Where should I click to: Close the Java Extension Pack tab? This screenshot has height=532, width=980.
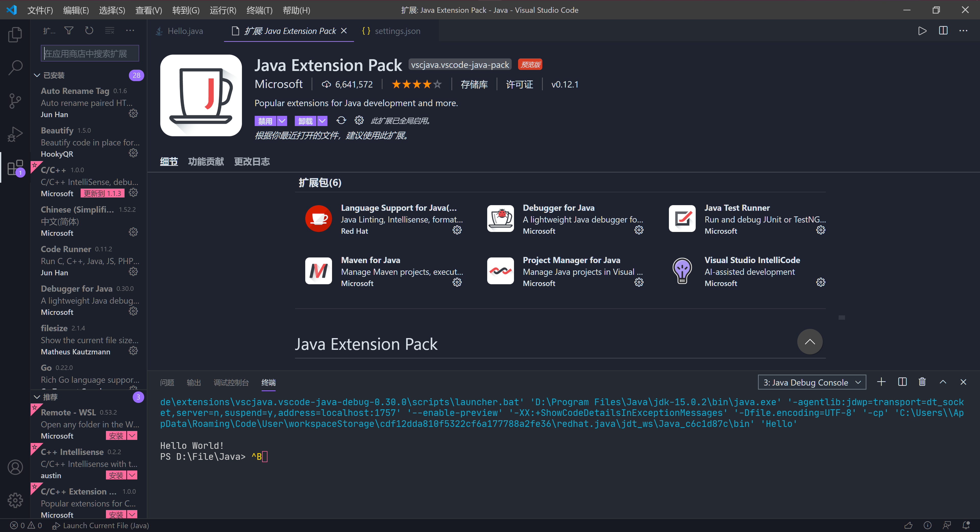point(344,31)
